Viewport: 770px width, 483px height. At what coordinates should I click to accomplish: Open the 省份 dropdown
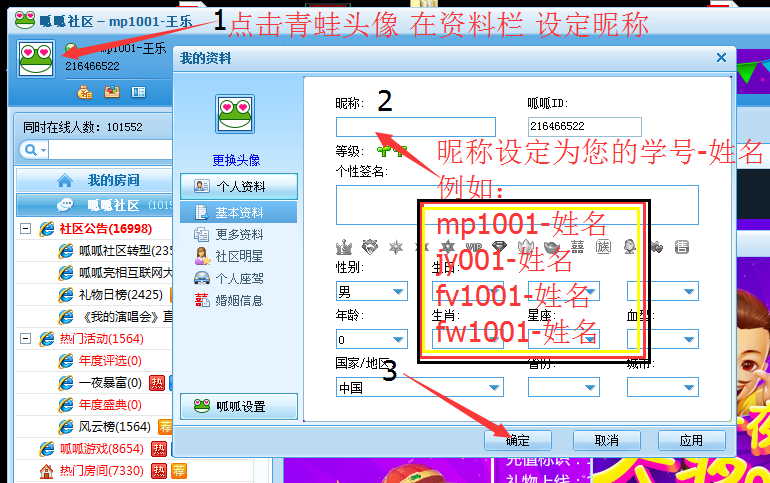(564, 387)
